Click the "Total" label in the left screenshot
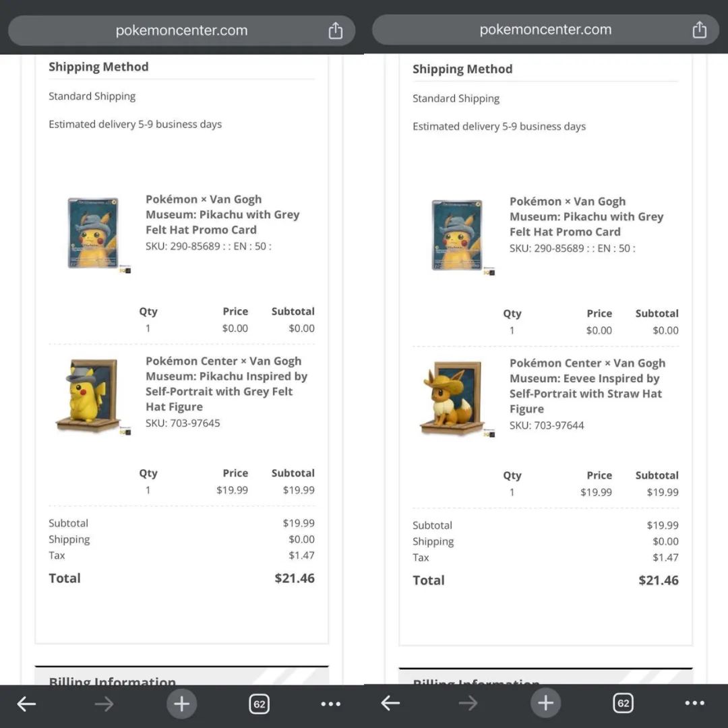728x728 pixels. click(x=65, y=578)
